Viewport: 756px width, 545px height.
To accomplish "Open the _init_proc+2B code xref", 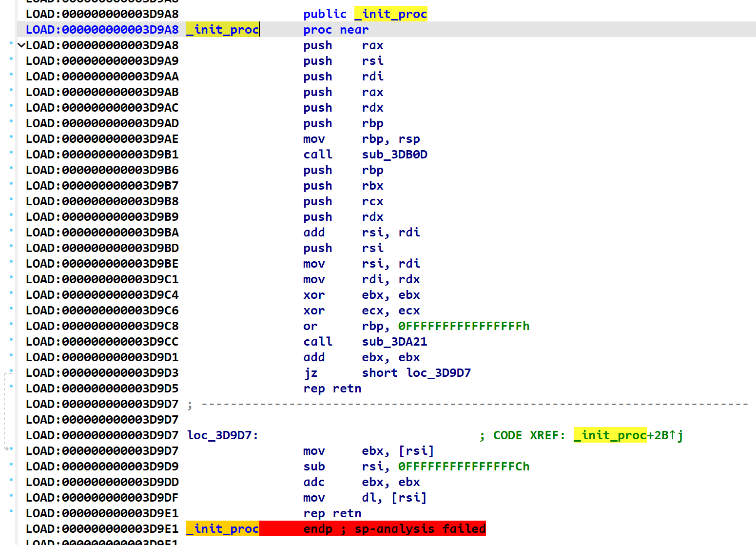I will pyautogui.click(x=628, y=435).
